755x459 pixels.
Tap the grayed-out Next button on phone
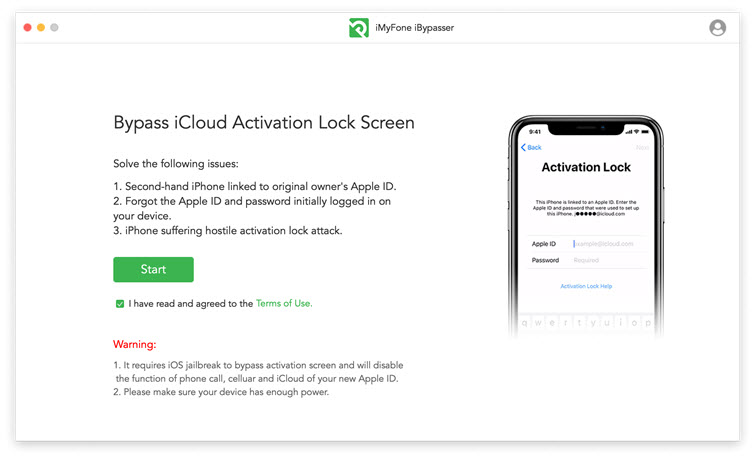click(642, 147)
